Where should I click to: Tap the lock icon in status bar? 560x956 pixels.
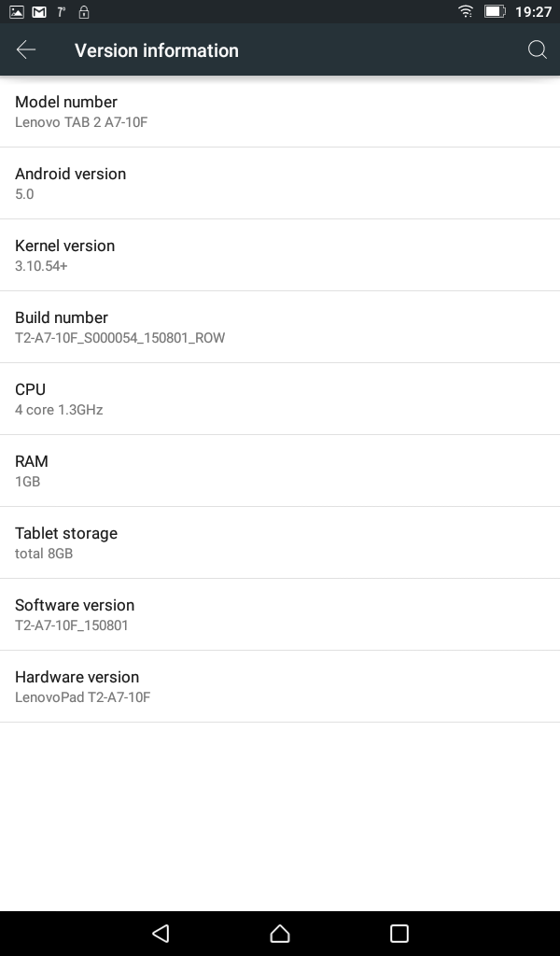click(84, 11)
